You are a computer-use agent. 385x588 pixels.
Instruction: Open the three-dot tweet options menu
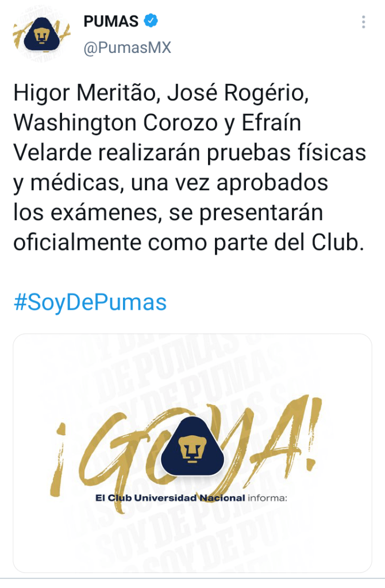(363, 22)
